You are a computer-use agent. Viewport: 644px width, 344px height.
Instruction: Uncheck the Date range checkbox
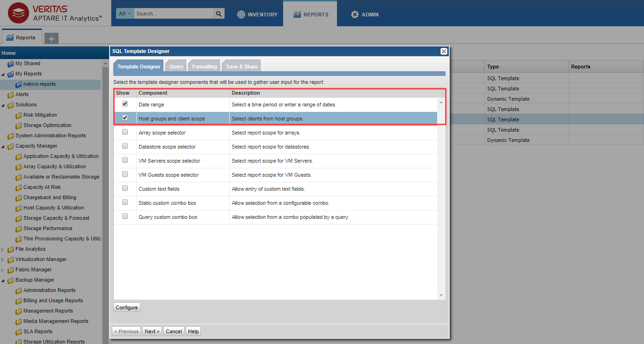point(125,104)
